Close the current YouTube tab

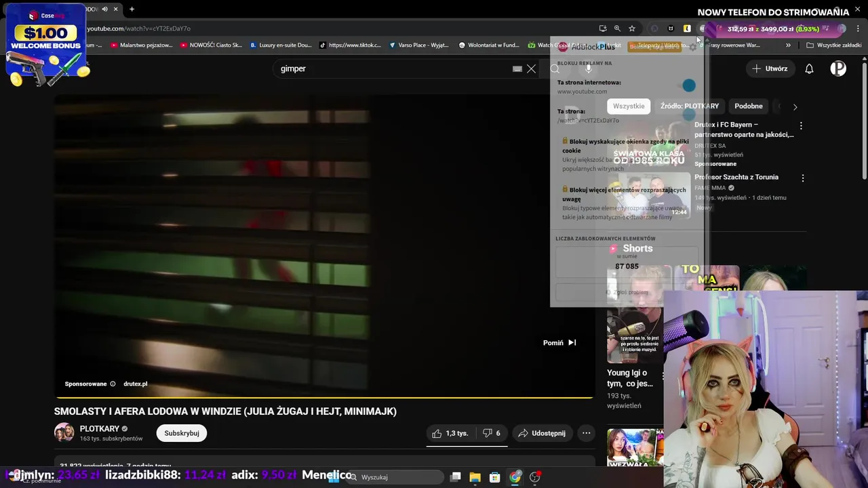(x=115, y=9)
